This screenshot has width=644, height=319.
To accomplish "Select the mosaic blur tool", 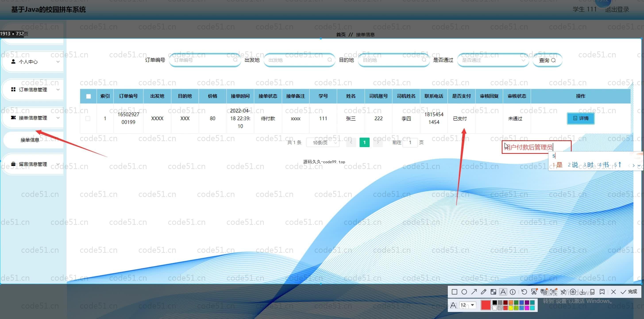I will [493, 292].
